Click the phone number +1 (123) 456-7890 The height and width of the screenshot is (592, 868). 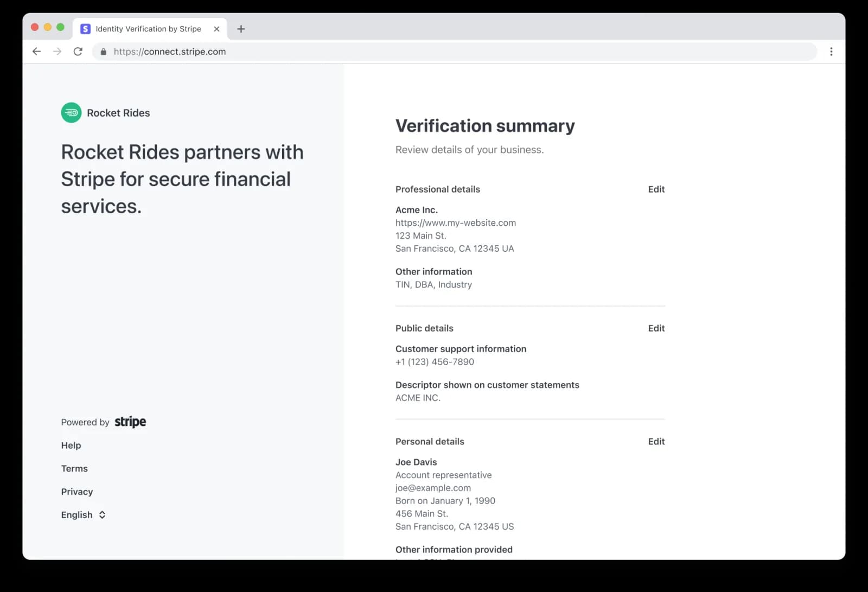pyautogui.click(x=435, y=362)
